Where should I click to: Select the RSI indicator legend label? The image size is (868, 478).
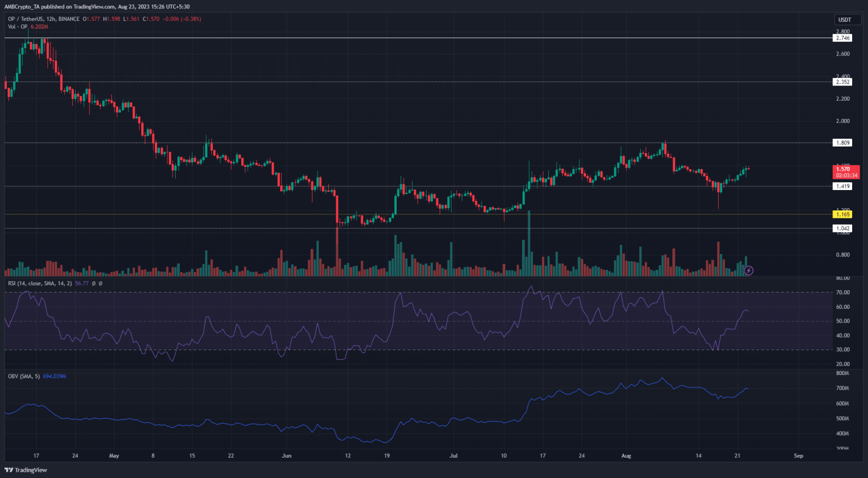point(40,283)
